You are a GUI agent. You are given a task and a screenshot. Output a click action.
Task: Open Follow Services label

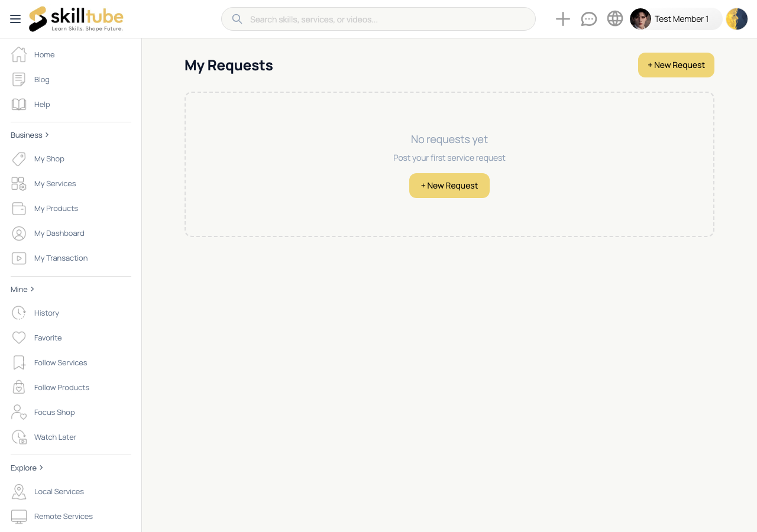click(60, 362)
